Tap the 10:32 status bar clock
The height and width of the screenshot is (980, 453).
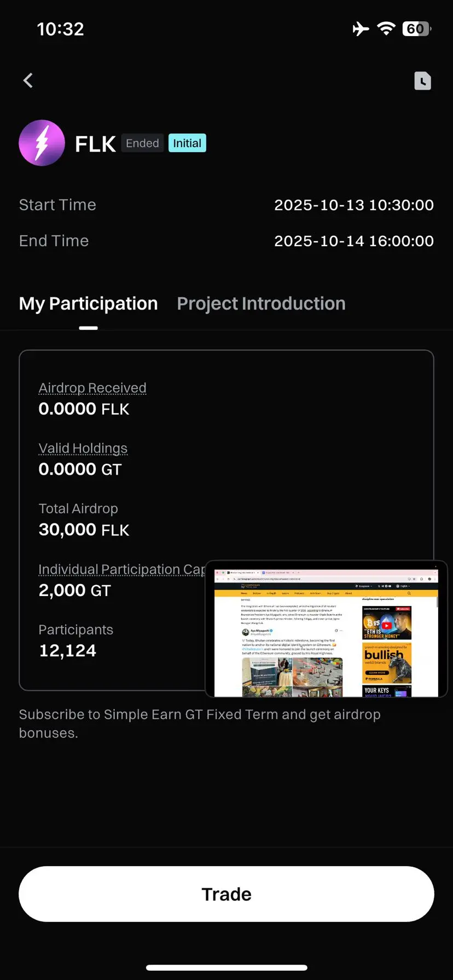click(x=60, y=29)
